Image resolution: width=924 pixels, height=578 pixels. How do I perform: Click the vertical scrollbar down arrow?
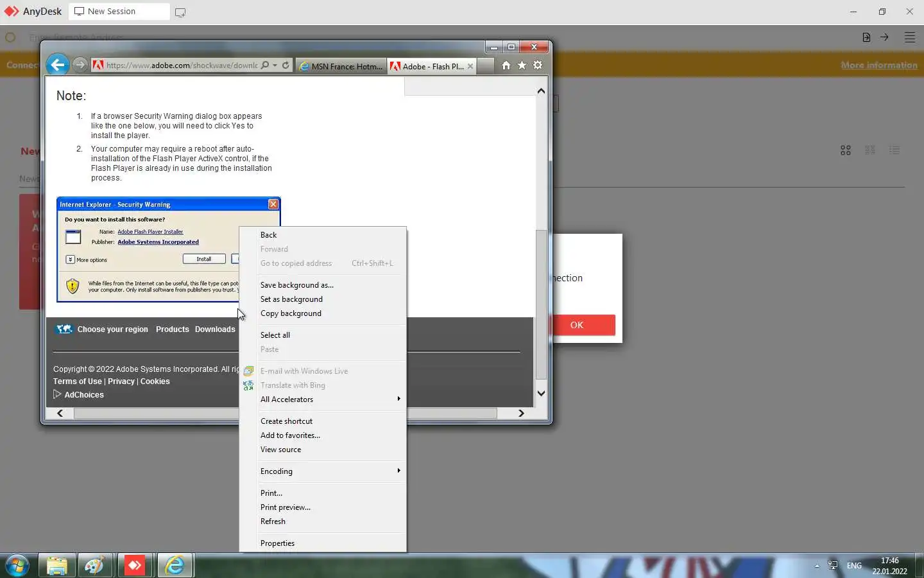[541, 393]
